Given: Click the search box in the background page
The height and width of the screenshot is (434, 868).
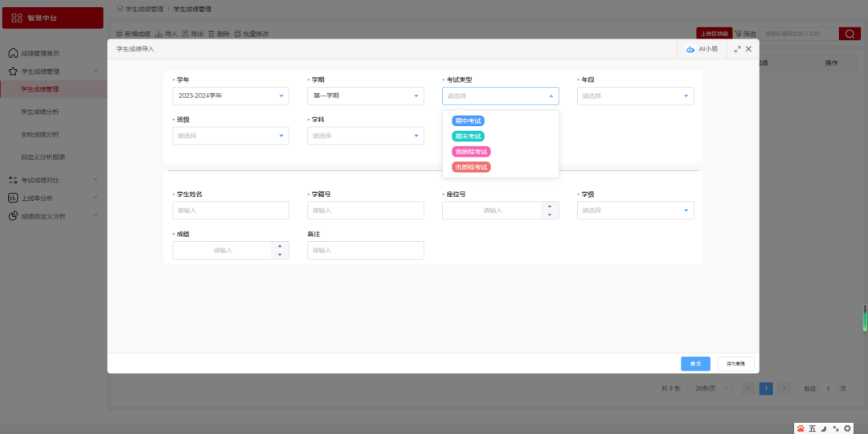Looking at the screenshot, I should 799,34.
